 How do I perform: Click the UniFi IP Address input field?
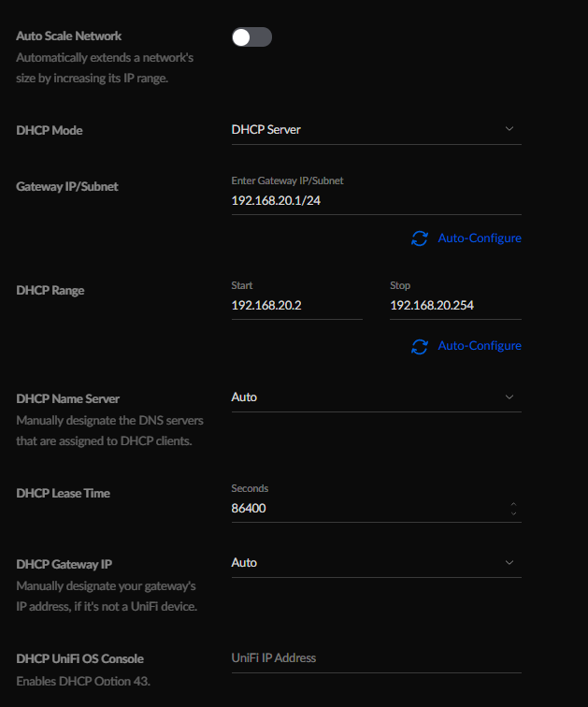[376, 658]
